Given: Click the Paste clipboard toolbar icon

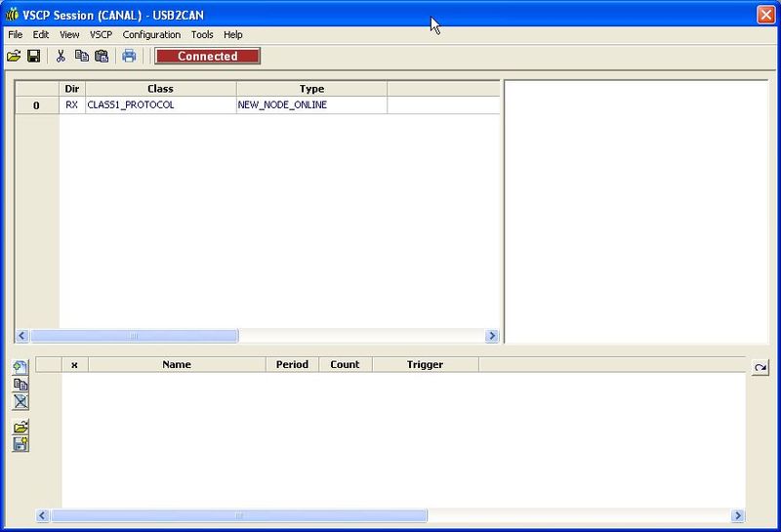Looking at the screenshot, I should pyautogui.click(x=101, y=57).
